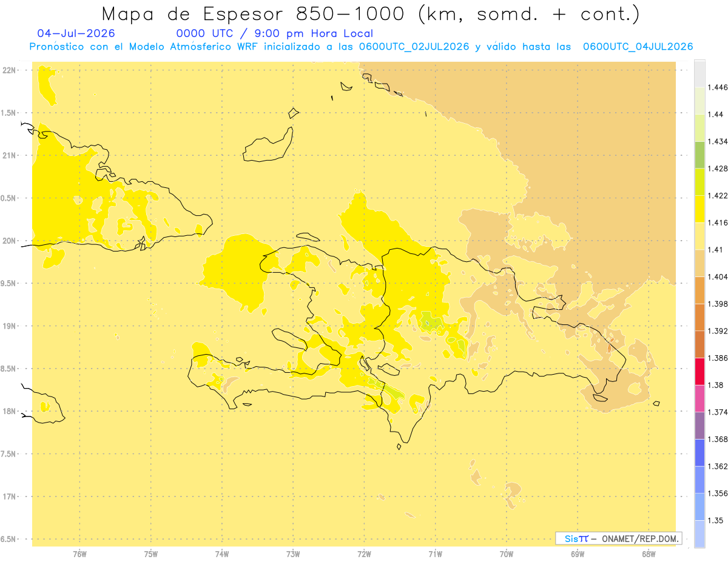The width and height of the screenshot is (728, 562).
Task: Click the "19N" latitude axis label
Action: pyautogui.click(x=8, y=326)
